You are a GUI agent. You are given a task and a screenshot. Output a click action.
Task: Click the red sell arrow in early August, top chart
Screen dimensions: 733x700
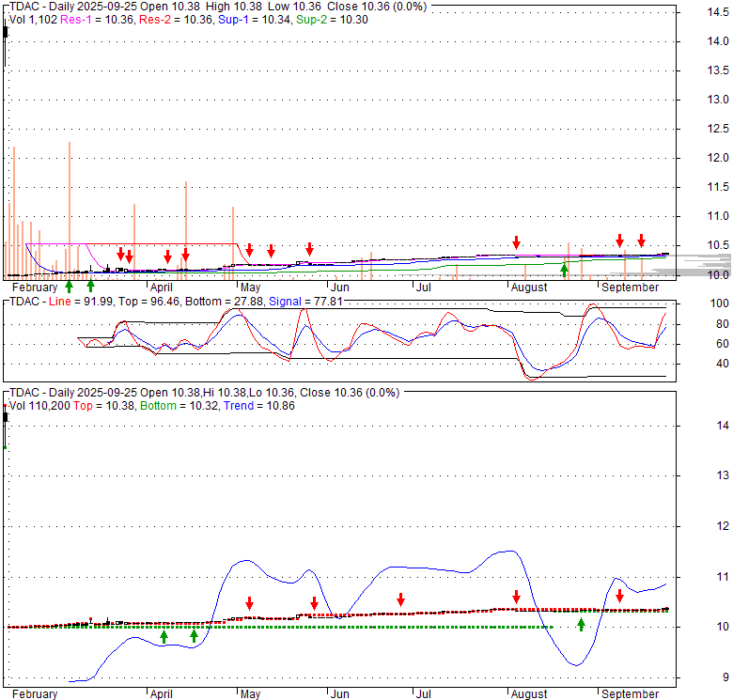pos(516,242)
